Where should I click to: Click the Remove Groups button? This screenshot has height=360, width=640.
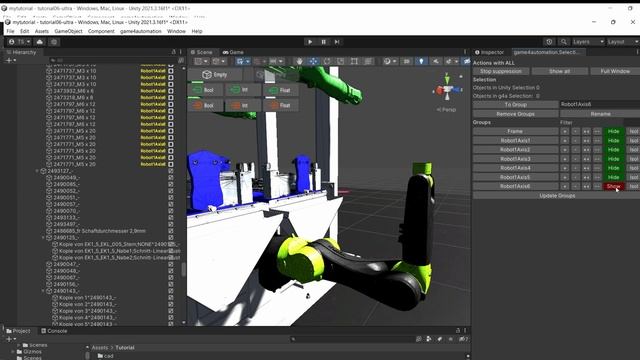pos(516,114)
